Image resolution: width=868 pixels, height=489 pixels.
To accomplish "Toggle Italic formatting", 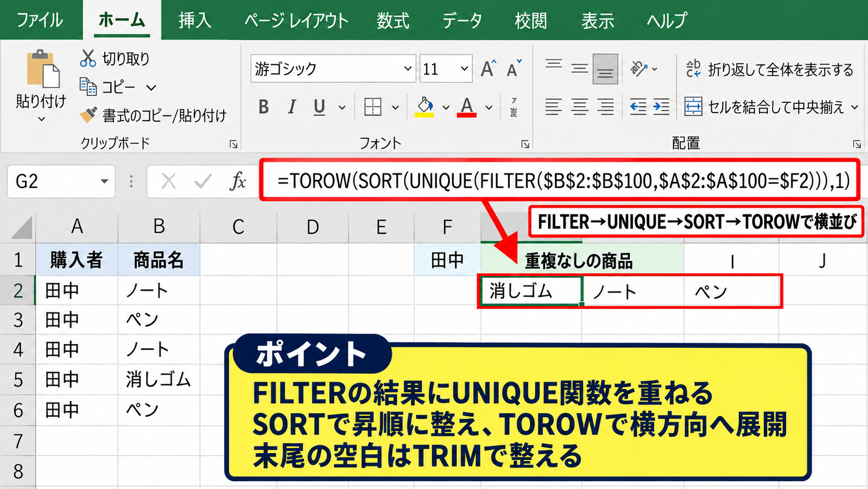I will [x=292, y=107].
